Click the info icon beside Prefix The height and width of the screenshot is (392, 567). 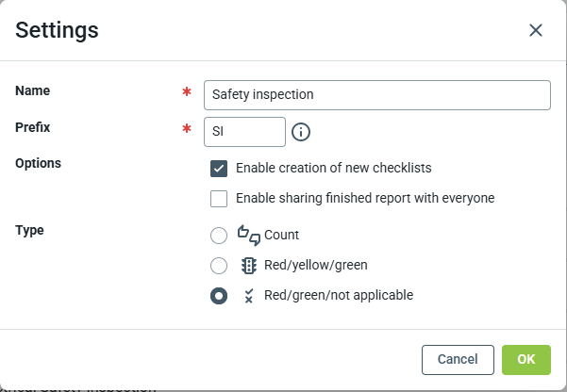click(301, 132)
